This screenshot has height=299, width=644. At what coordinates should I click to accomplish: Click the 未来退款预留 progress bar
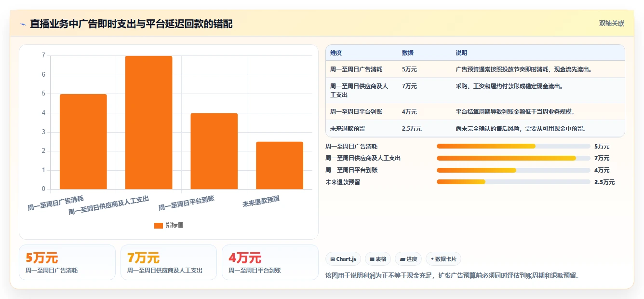tap(513, 182)
